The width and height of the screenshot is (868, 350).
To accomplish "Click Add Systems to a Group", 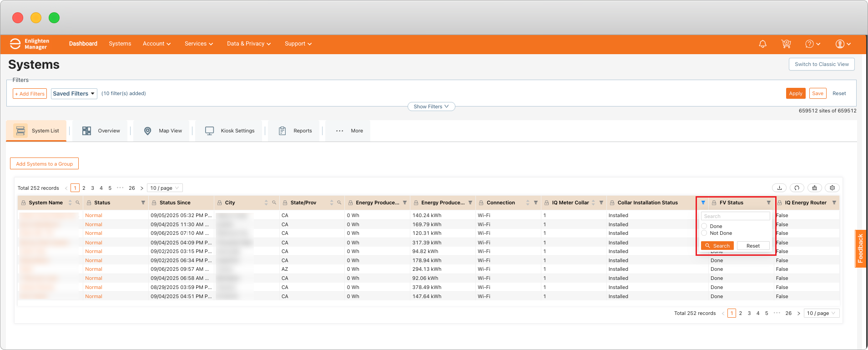I will click(x=44, y=164).
